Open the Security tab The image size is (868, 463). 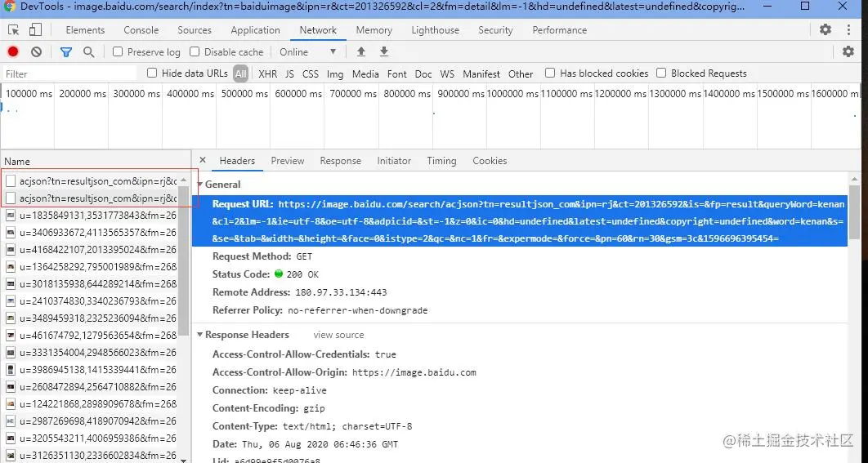pyautogui.click(x=495, y=30)
